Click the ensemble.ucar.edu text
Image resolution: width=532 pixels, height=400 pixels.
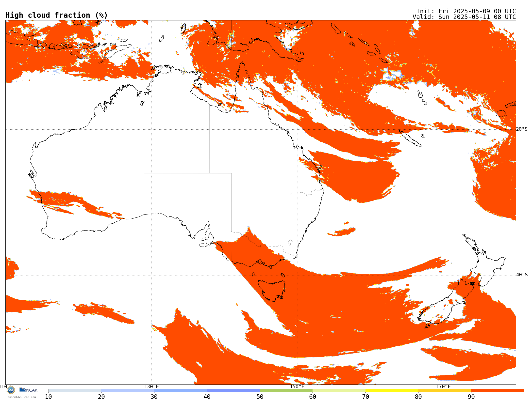(22, 397)
